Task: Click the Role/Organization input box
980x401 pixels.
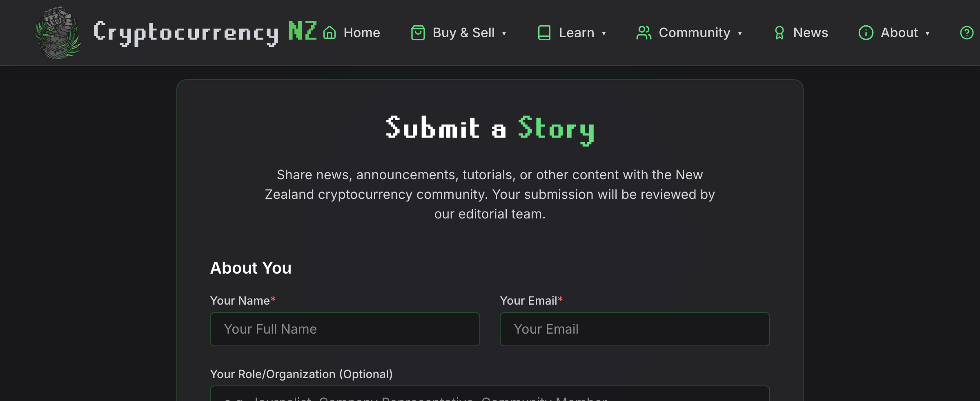Action: 490,395
